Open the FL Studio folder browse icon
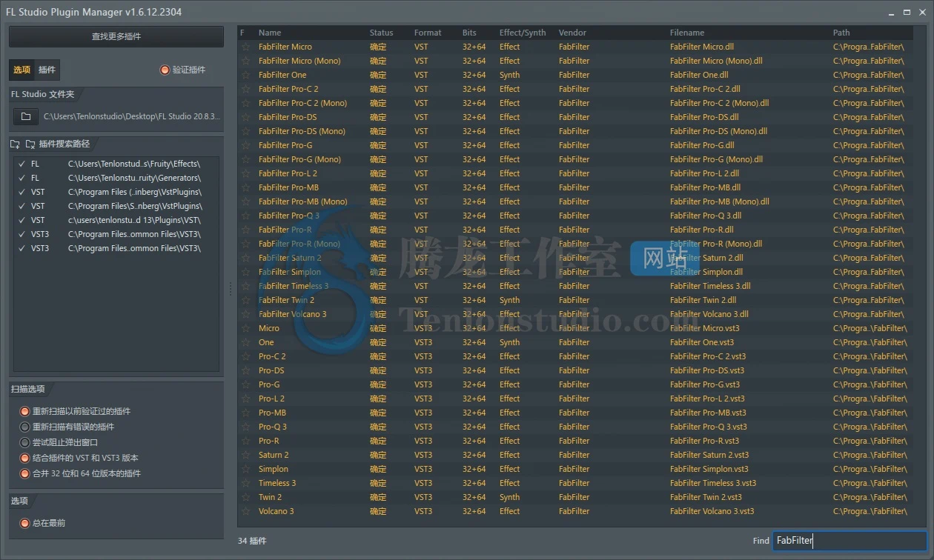Viewport: 934px width, 560px height. (x=25, y=115)
